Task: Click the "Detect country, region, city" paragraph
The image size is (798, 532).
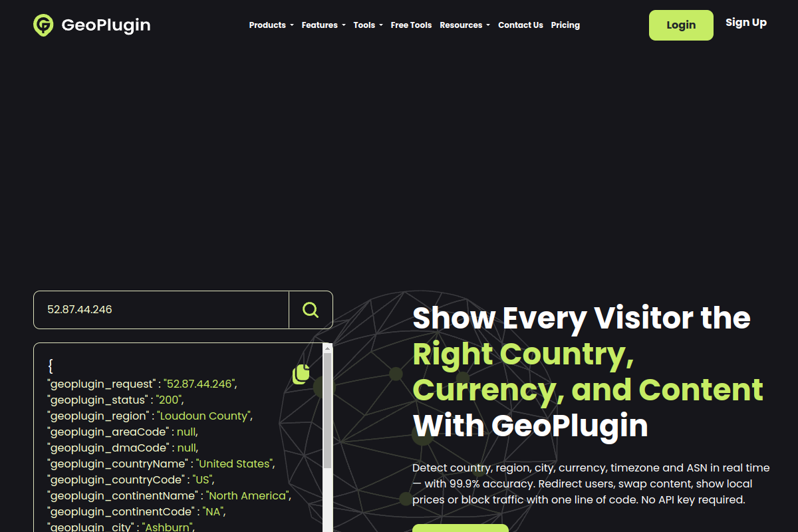Action: tap(591, 484)
